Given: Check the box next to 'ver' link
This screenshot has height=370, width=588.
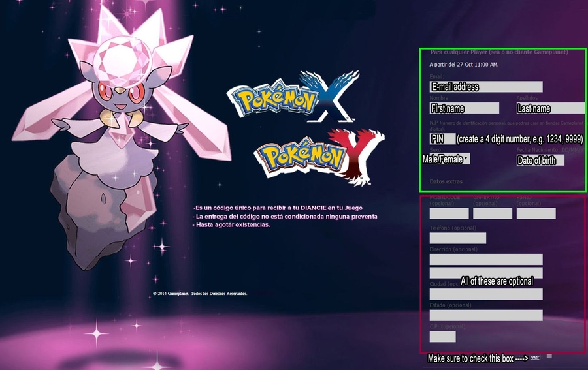Looking at the screenshot, I should coord(549,356).
